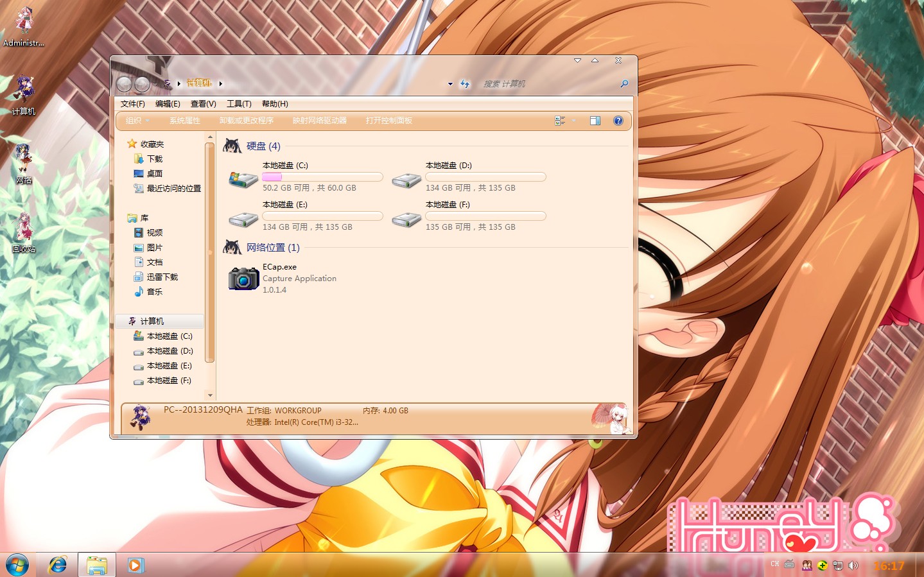Click 打开控制面板 in the toolbar
Viewport: 924px width, 577px height.
click(x=389, y=121)
